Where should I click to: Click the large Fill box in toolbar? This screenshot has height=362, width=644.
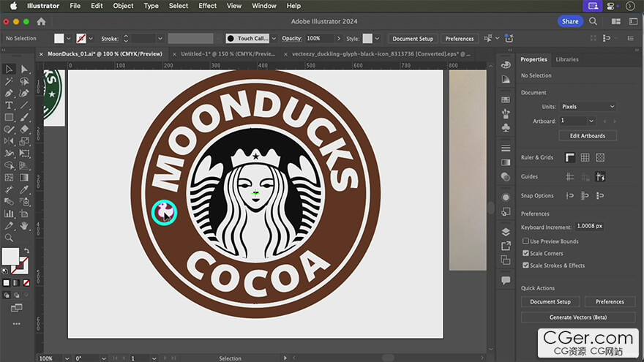(x=10, y=256)
